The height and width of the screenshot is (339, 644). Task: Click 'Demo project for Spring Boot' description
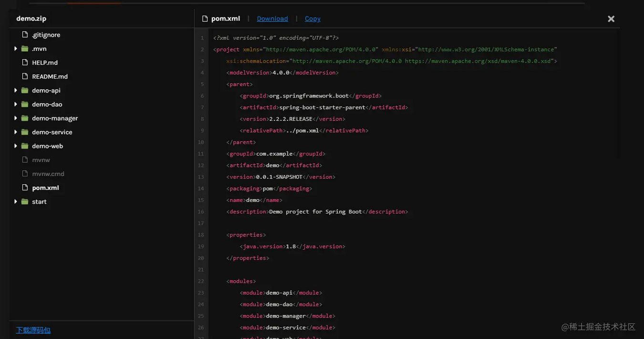click(315, 212)
